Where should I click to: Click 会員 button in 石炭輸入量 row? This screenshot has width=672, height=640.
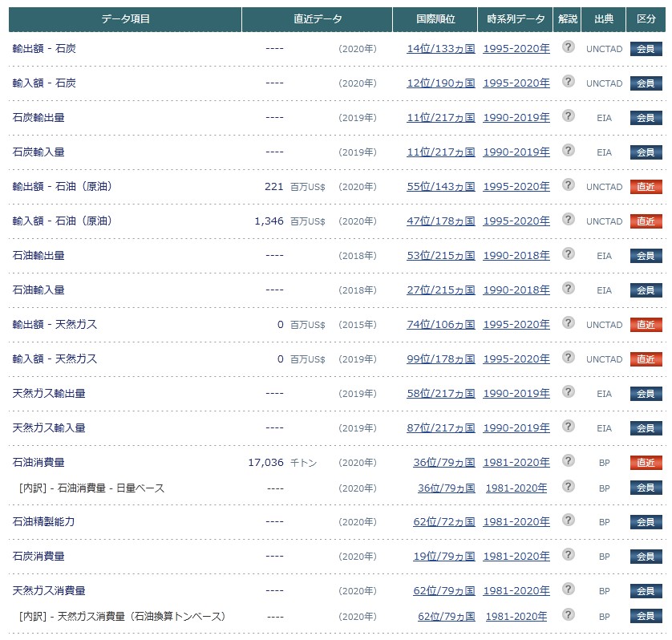pos(646,152)
